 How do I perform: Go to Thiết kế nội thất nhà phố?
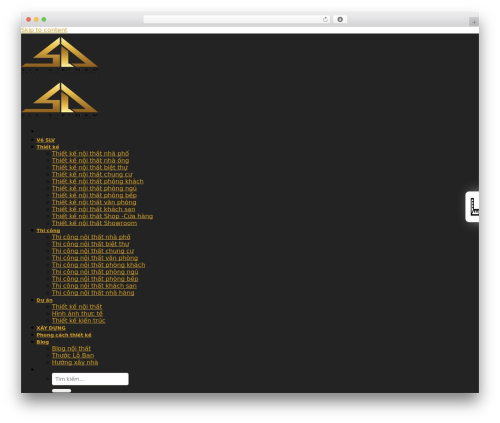(90, 154)
